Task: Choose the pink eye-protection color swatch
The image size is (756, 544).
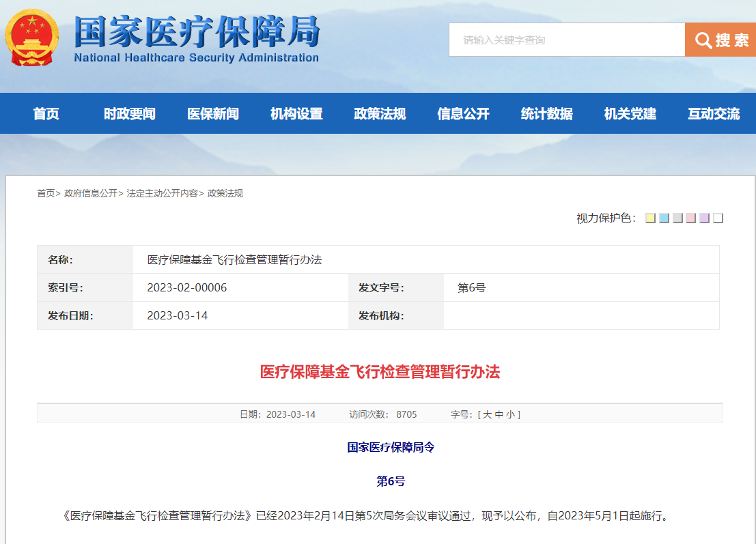Action: click(x=691, y=218)
